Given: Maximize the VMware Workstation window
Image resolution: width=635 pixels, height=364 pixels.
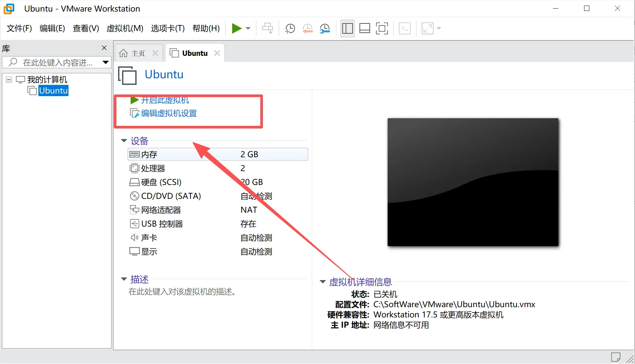Looking at the screenshot, I should [587, 9].
